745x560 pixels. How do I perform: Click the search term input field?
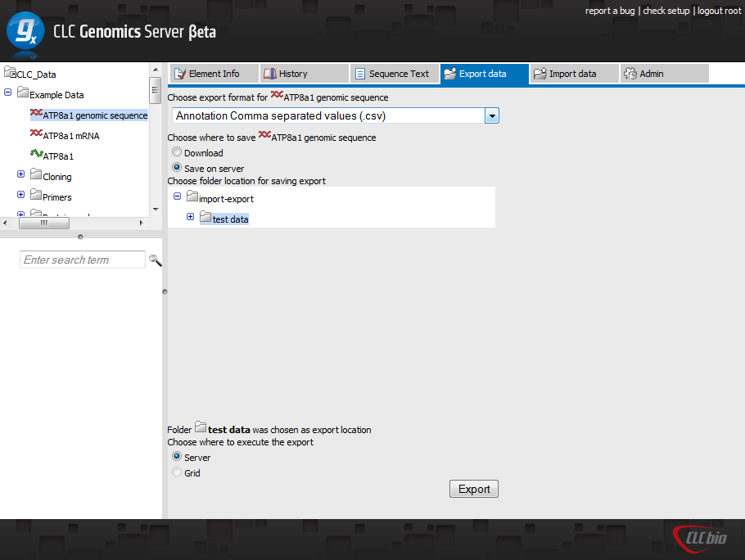(x=82, y=260)
